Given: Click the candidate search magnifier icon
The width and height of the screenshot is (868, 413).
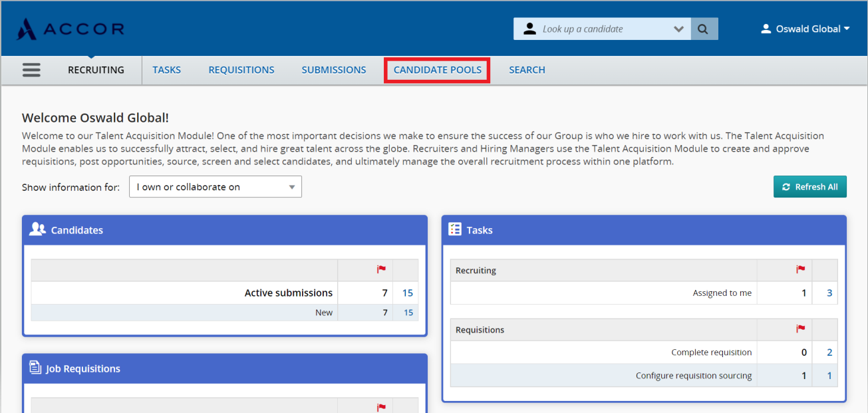Looking at the screenshot, I should [x=703, y=29].
